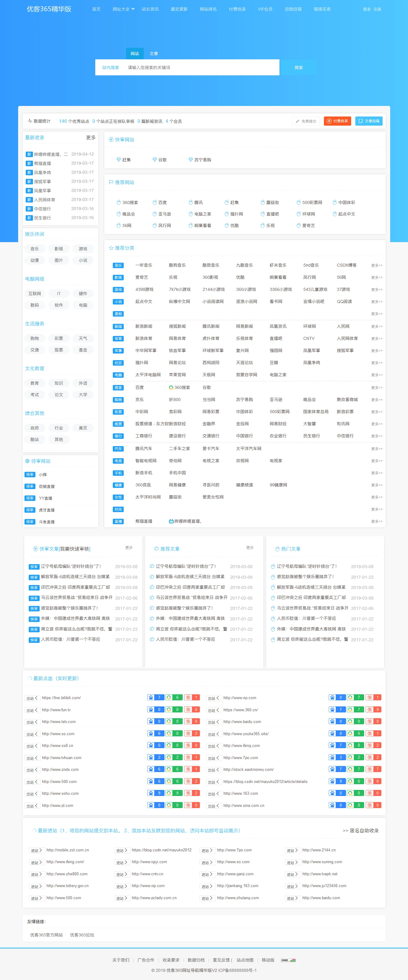Click the CNZZ statistics icon in footer
The width and height of the screenshot is (408, 980).
(288, 960)
